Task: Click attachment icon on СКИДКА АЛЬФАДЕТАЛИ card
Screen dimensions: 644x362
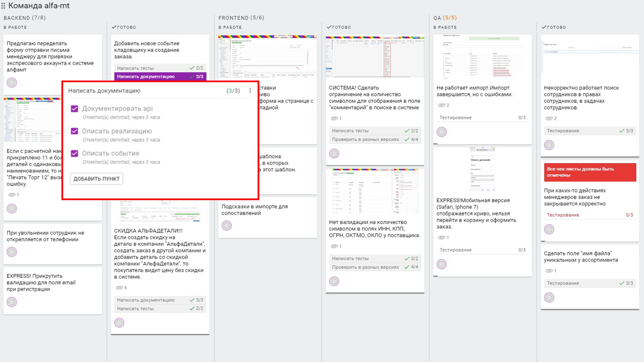Action: tap(119, 288)
